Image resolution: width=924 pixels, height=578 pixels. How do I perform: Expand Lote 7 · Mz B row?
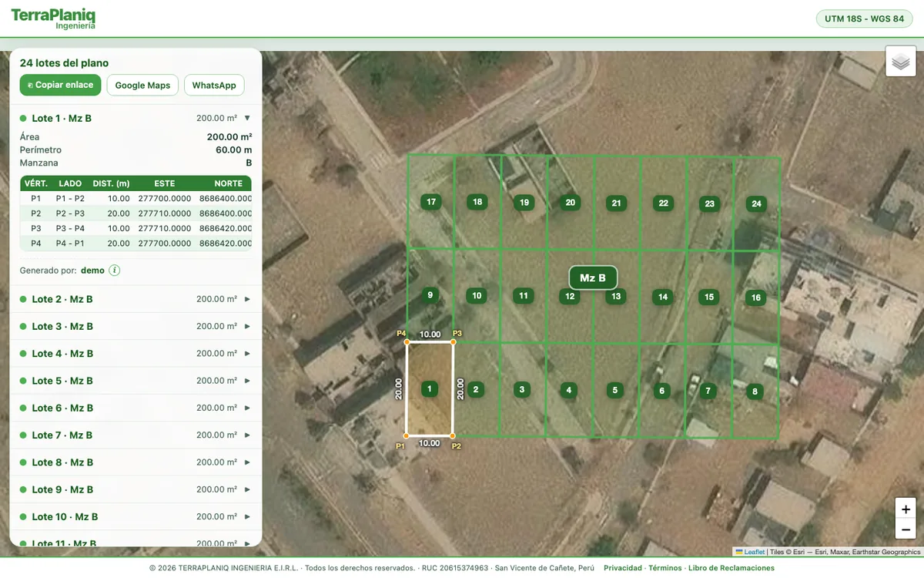pos(136,435)
